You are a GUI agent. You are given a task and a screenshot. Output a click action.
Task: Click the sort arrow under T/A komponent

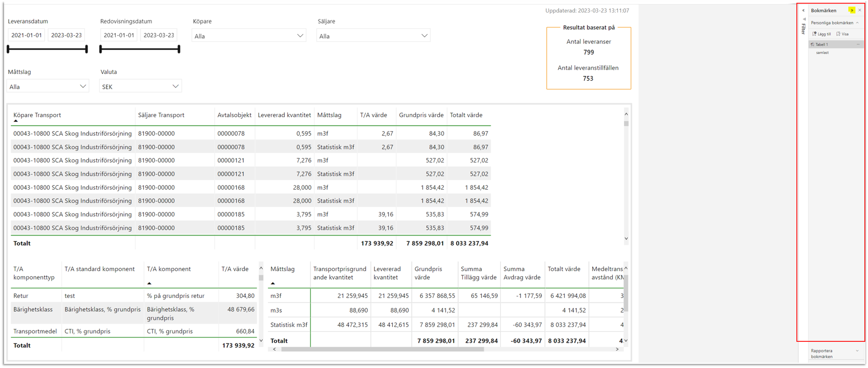149,283
